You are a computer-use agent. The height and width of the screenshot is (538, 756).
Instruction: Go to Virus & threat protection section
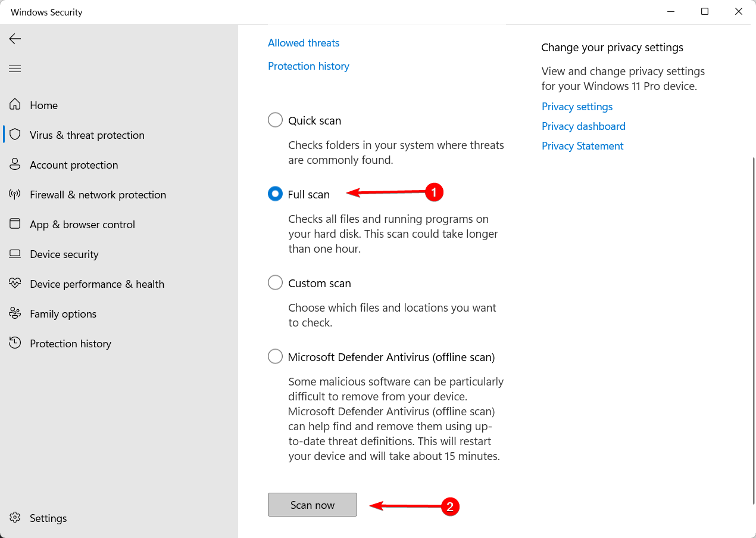119,135
